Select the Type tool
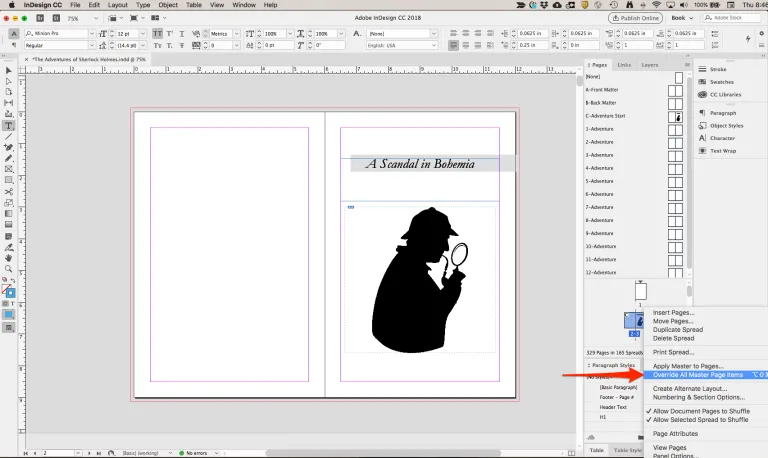Image resolution: width=768 pixels, height=458 pixels. 8,126
